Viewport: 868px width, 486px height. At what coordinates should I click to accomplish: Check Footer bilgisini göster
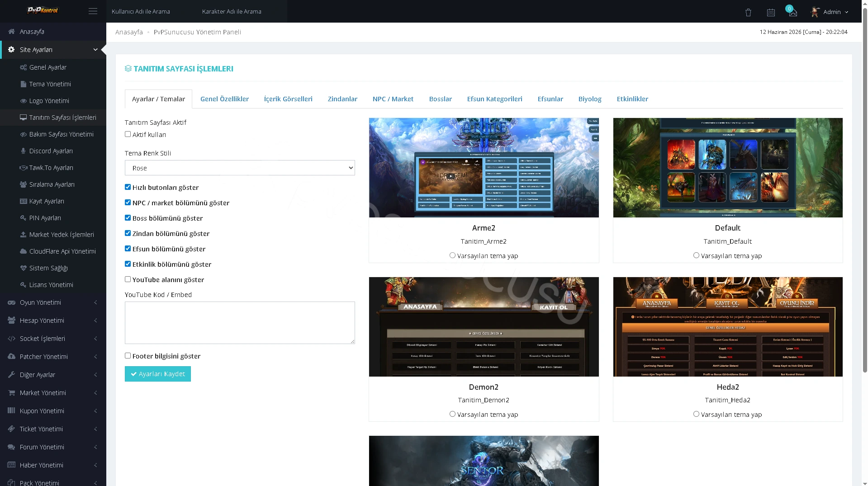click(128, 356)
